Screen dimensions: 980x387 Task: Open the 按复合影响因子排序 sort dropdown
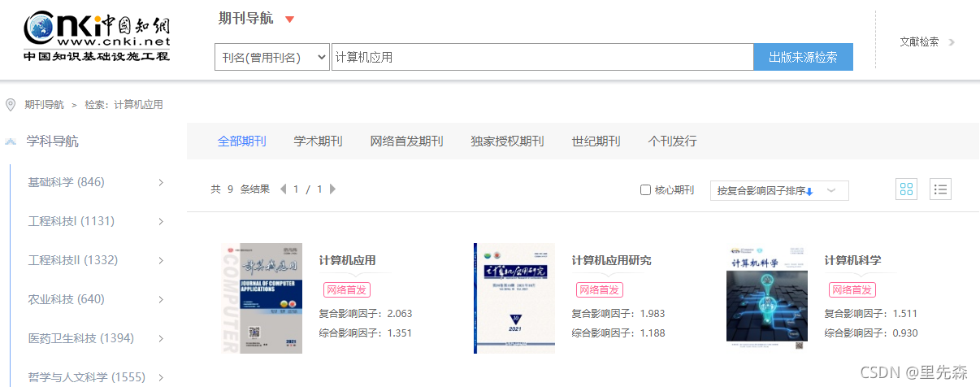[779, 190]
